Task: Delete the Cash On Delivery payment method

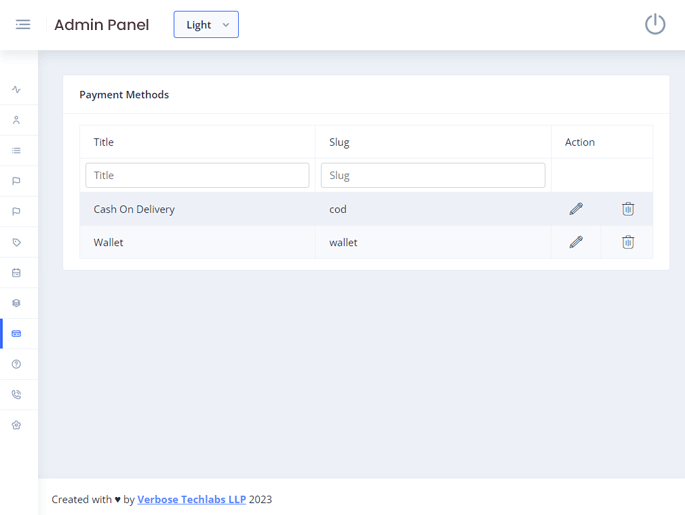Action: pos(628,209)
